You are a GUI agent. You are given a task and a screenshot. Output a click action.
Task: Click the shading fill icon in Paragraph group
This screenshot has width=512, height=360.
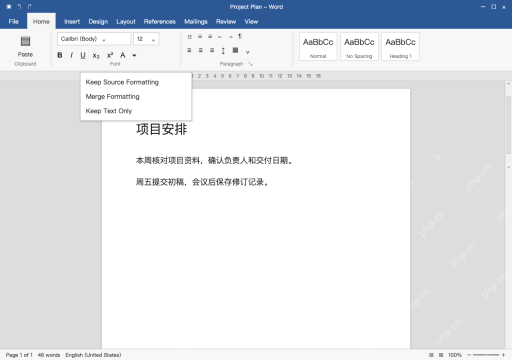235,50
